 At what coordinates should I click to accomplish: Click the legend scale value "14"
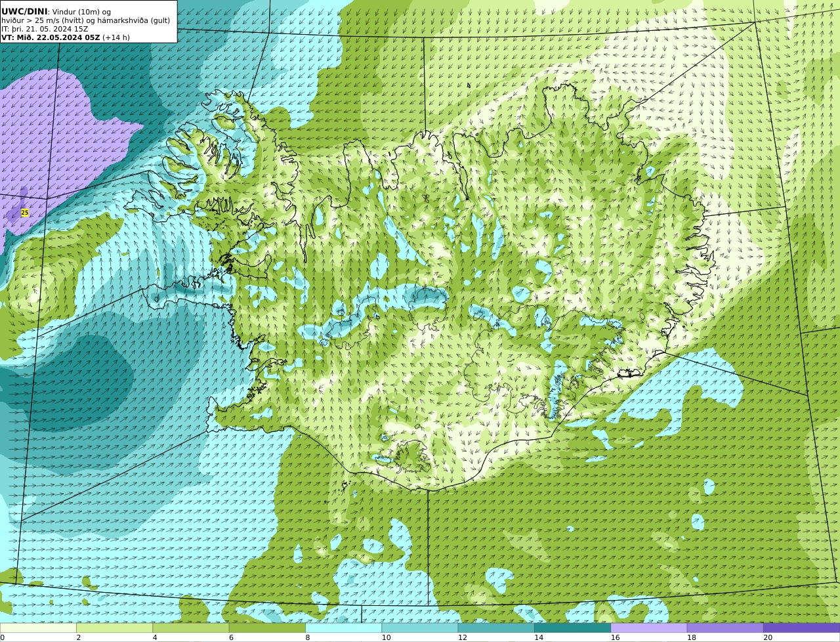click(539, 637)
